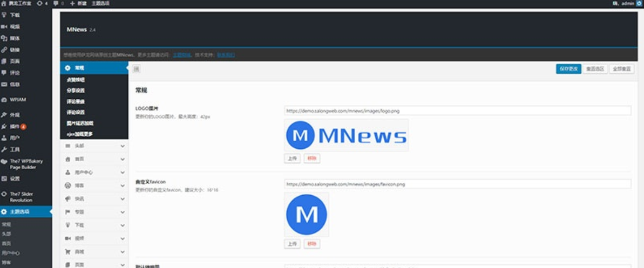The height and width of the screenshot is (268, 644).
Task: Open 工具 tools in the admin sidebar
Action: (15, 149)
